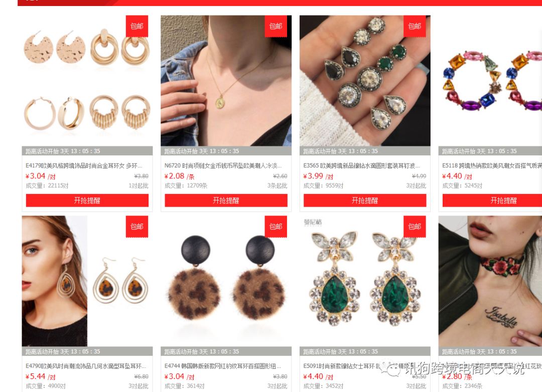
Task: Open the E3565 water-drop stud earrings title
Action: 362,166
